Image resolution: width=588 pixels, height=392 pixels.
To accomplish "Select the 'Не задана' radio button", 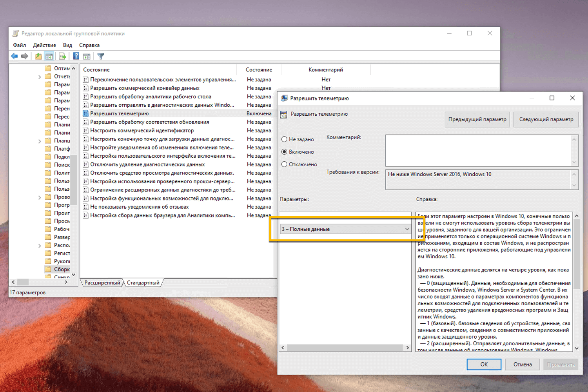I will 284,139.
